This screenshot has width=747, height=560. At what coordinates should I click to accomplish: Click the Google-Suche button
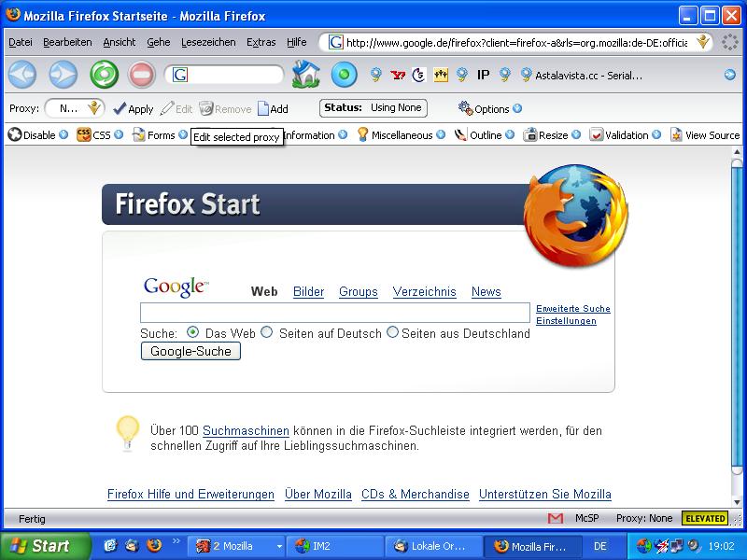pos(190,351)
